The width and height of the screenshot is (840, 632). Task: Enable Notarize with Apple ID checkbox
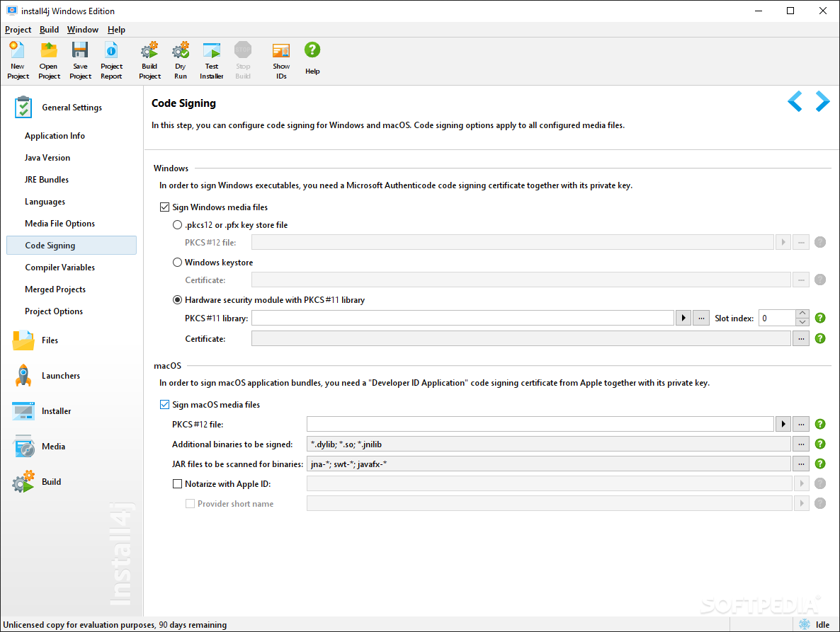point(177,484)
